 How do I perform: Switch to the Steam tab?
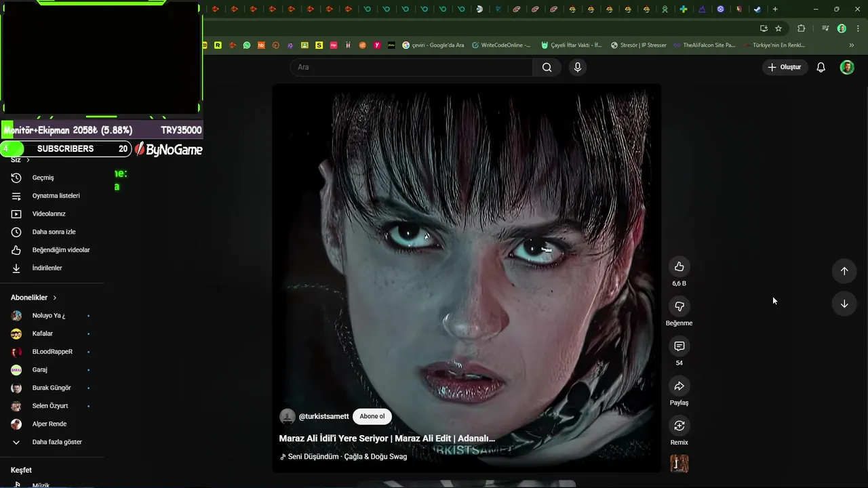pos(757,9)
